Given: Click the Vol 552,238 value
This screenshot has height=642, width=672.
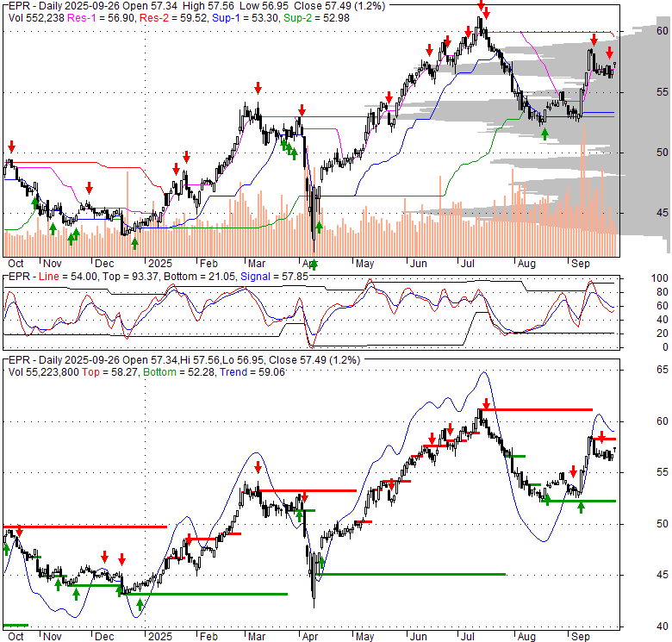Looking at the screenshot, I should click(x=36, y=18).
